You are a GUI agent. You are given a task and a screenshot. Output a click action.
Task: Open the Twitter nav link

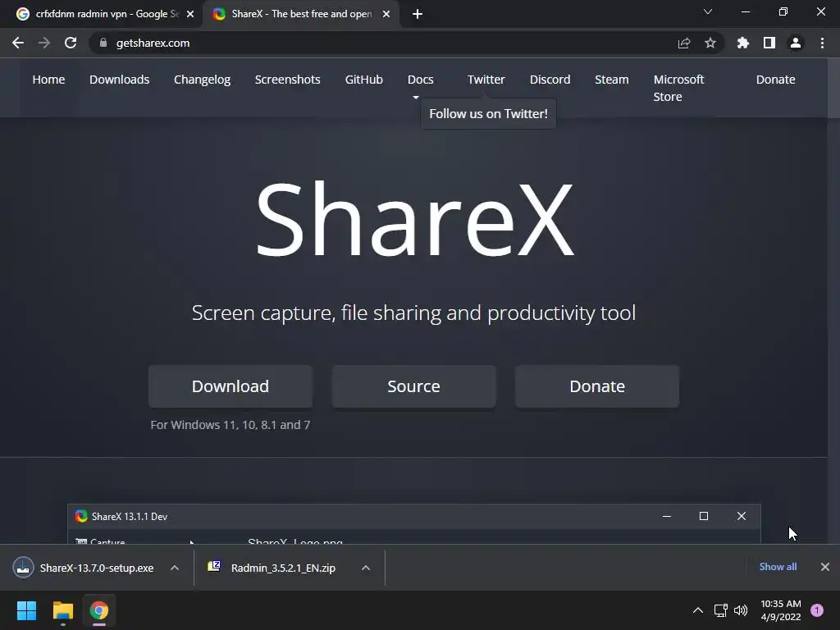click(486, 80)
